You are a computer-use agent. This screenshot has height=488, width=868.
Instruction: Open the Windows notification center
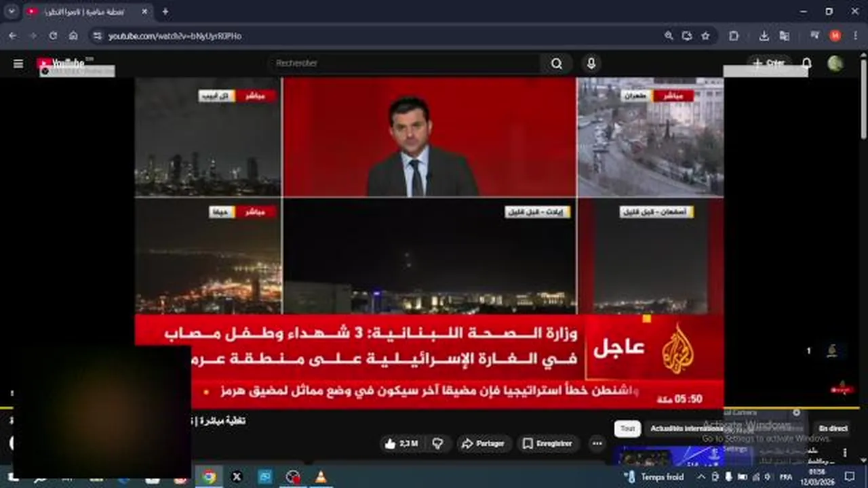(849, 476)
